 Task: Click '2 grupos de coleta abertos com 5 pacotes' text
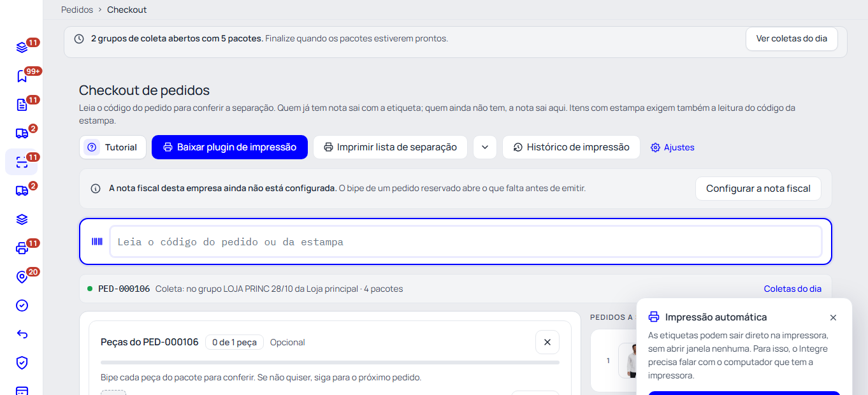[x=177, y=38]
